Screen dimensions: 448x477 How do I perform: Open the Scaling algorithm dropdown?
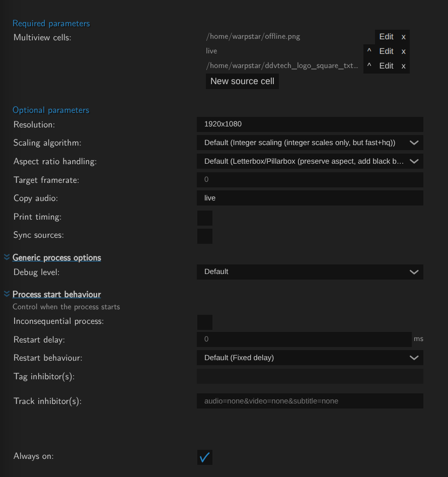coord(310,143)
